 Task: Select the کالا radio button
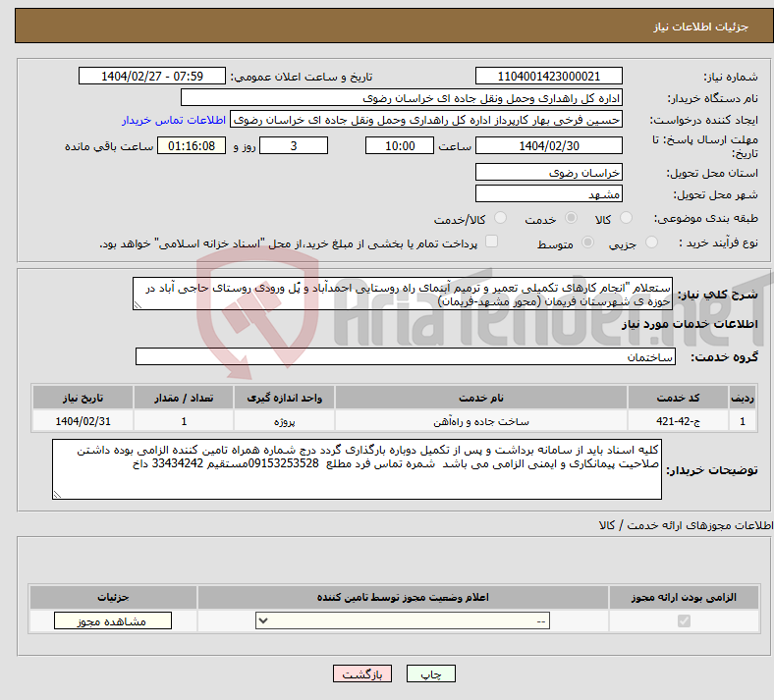click(626, 218)
